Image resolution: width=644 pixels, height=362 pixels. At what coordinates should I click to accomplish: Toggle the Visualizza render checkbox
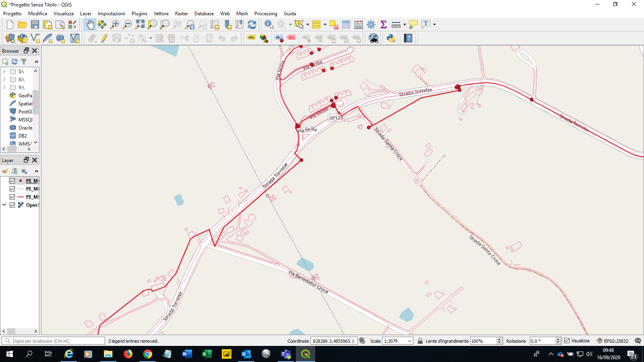pos(567,341)
